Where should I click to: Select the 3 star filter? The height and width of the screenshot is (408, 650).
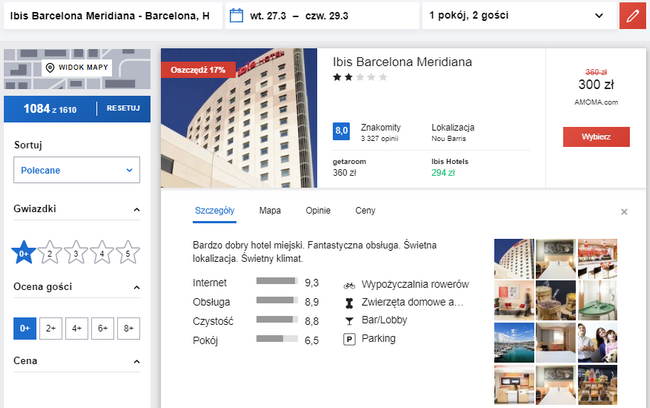point(76,252)
